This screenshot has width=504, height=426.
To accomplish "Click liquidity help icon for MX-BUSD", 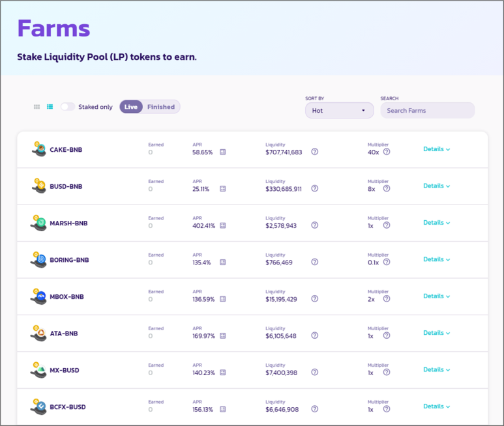I will [x=314, y=373].
